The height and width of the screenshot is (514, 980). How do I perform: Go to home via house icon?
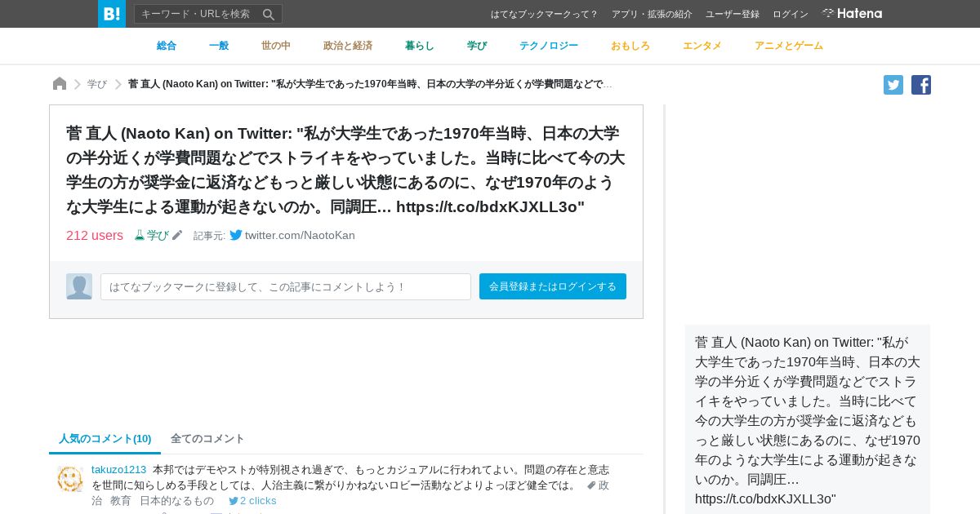click(60, 84)
